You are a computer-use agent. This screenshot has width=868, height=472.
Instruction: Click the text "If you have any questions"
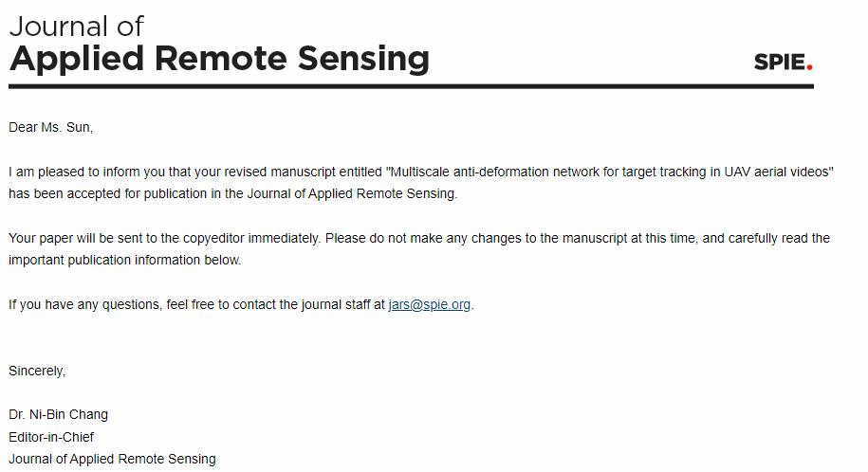click(x=83, y=304)
